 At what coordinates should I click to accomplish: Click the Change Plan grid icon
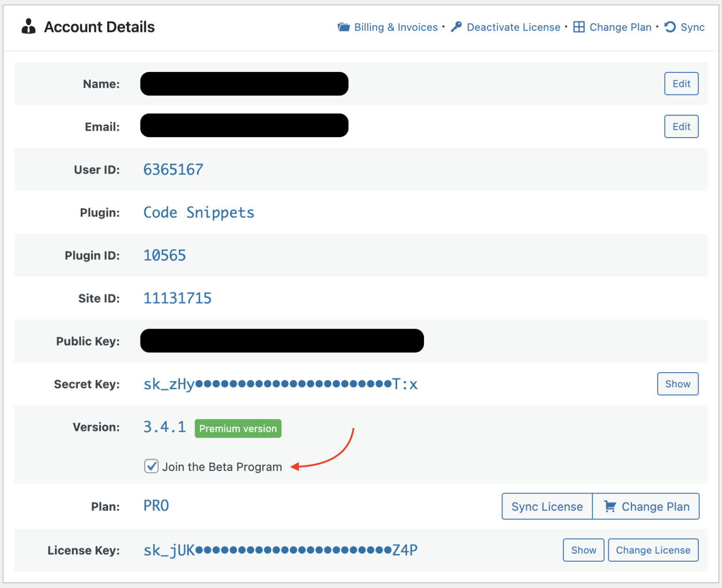(x=579, y=27)
